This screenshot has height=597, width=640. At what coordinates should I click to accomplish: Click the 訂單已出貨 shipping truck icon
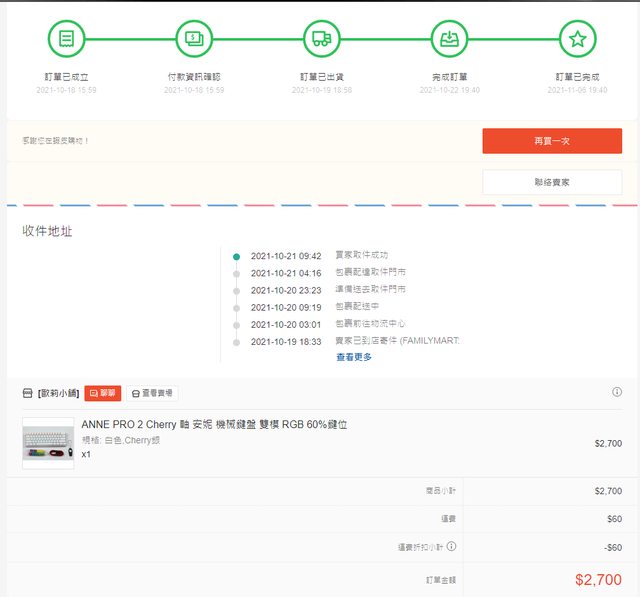point(321,40)
